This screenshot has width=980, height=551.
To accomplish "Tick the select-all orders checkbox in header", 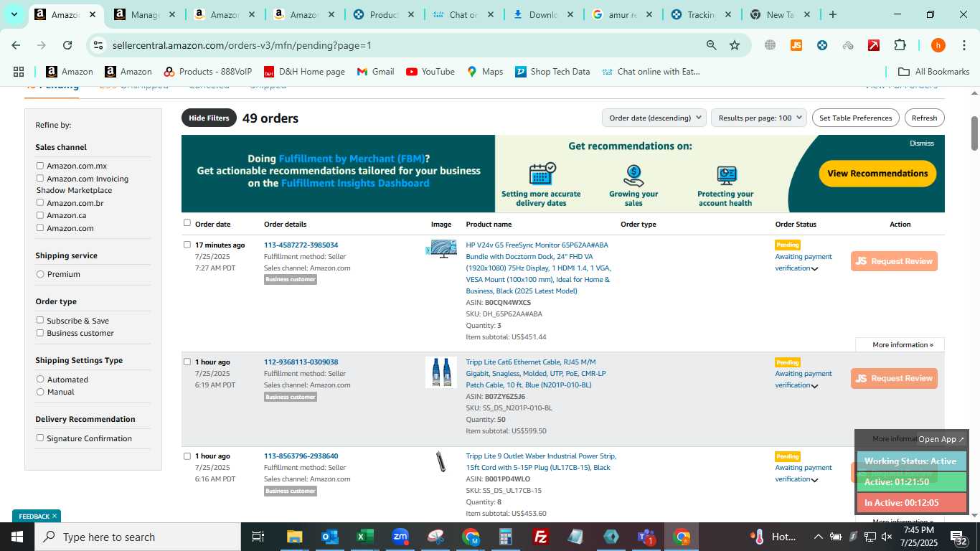I will [x=187, y=223].
